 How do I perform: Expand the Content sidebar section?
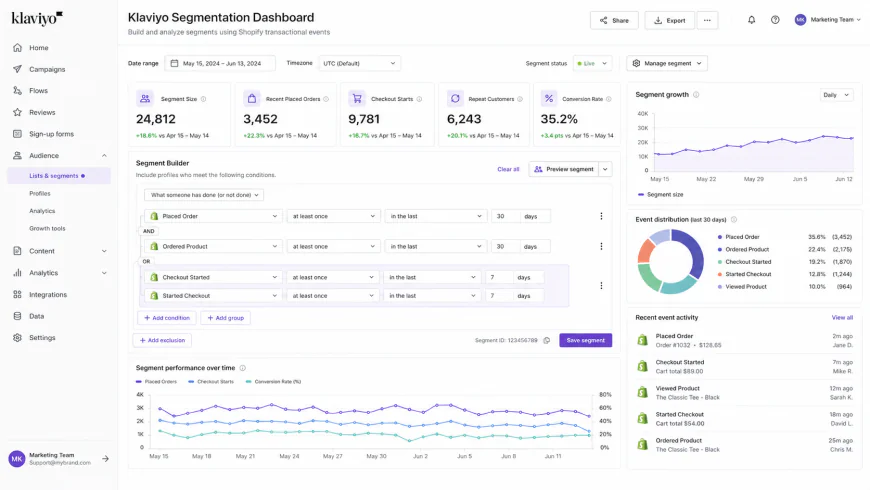click(x=104, y=251)
